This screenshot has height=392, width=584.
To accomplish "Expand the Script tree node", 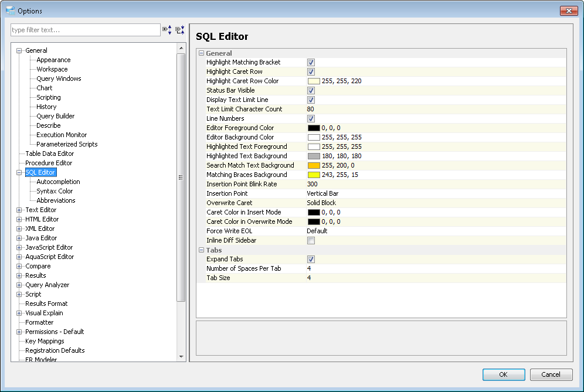I will point(19,295).
